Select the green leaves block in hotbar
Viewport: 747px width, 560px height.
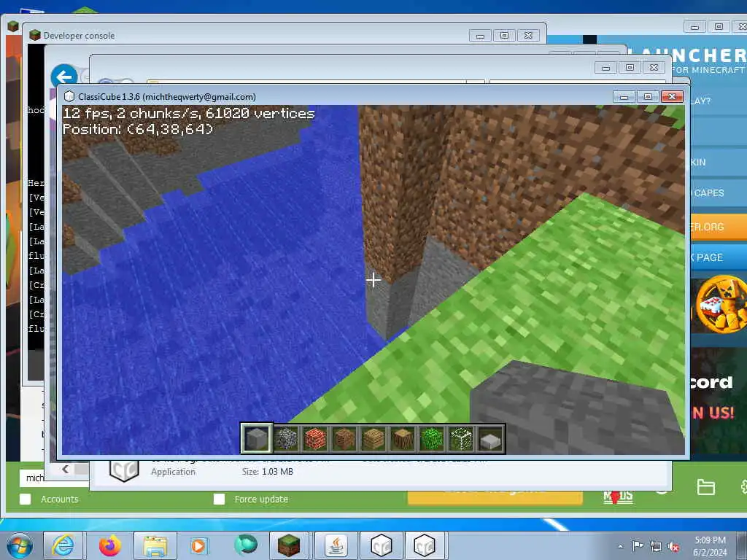point(432,438)
